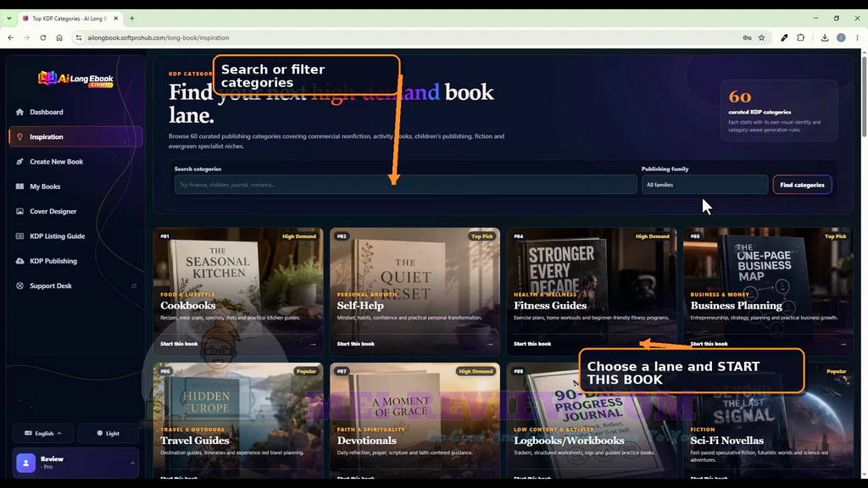This screenshot has width=868, height=488.
Task: Toggle the Light theme button
Action: pos(108,433)
